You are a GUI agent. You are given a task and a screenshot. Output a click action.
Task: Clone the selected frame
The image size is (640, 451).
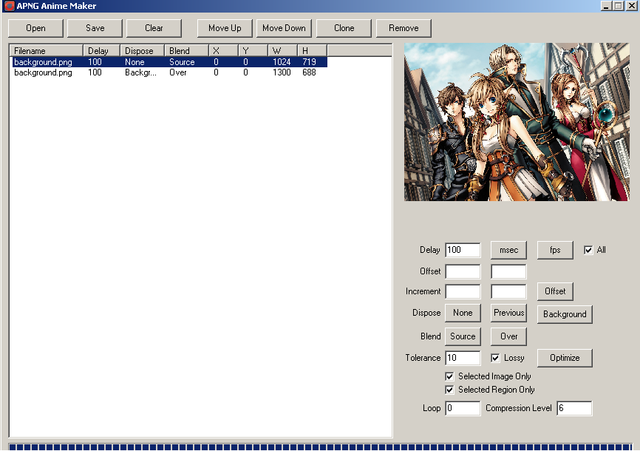pos(344,28)
